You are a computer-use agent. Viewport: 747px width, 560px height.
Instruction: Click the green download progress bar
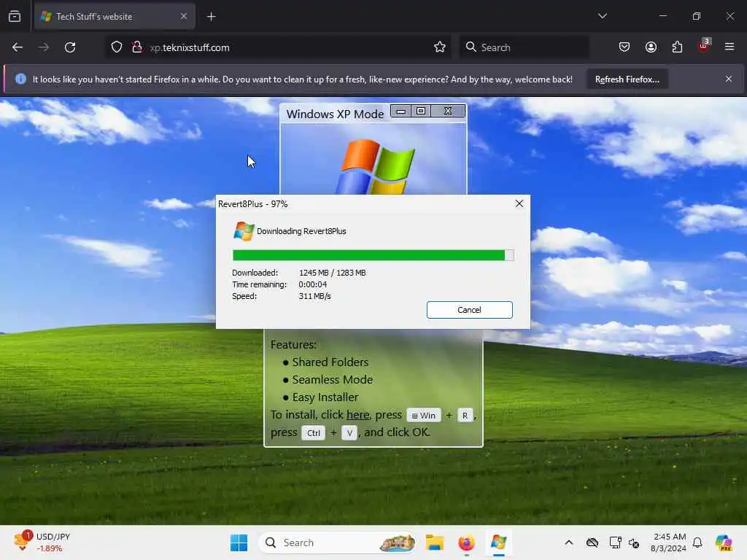tap(373, 256)
